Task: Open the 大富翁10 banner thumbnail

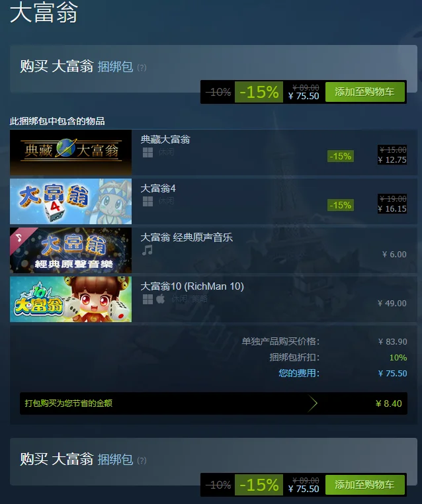Action: pos(71,299)
